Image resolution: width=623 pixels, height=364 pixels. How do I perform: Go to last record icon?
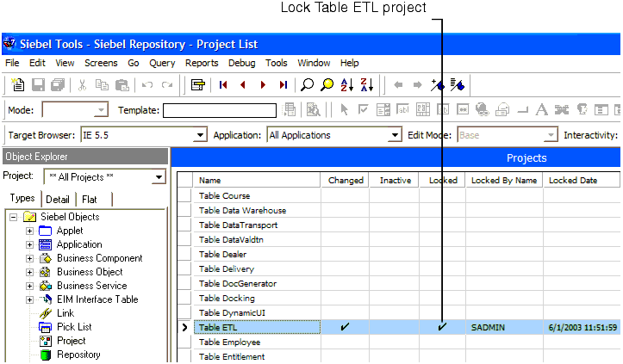(283, 84)
